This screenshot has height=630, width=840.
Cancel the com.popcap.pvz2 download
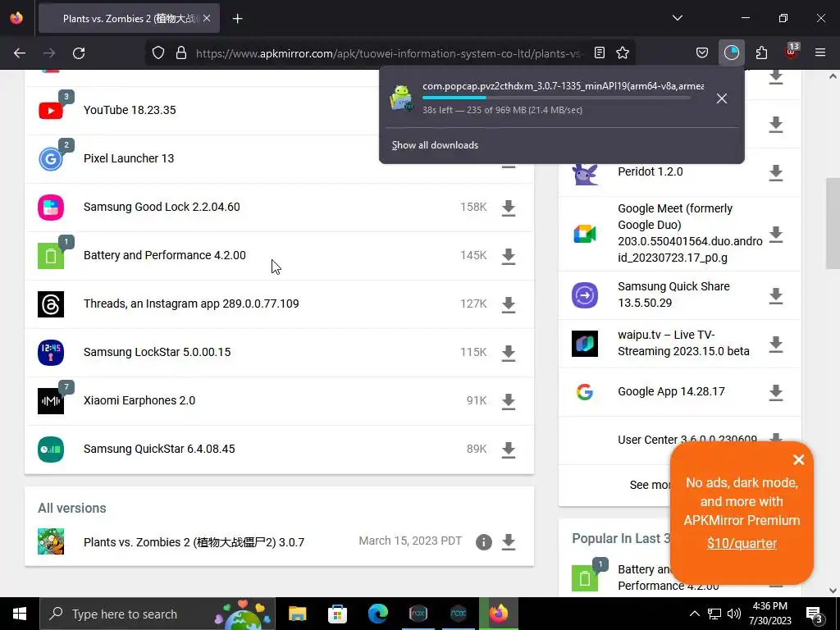click(x=722, y=98)
